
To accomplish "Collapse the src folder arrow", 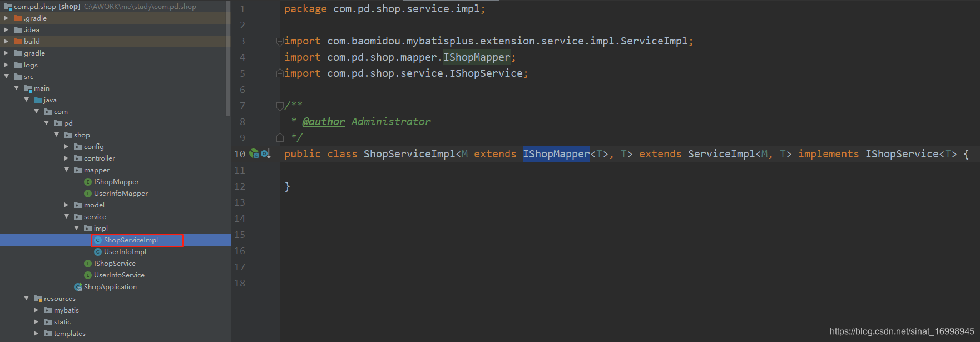I will (x=6, y=76).
